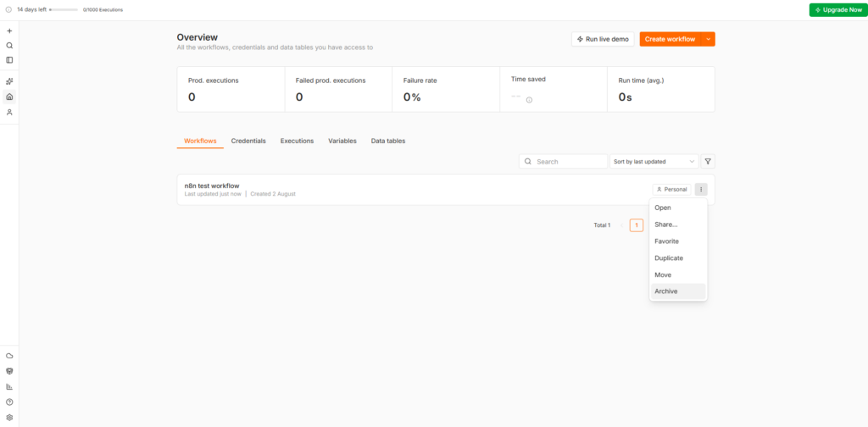Click the trial info icon beside 14 days left
The height and width of the screenshot is (427, 868).
click(8, 9)
